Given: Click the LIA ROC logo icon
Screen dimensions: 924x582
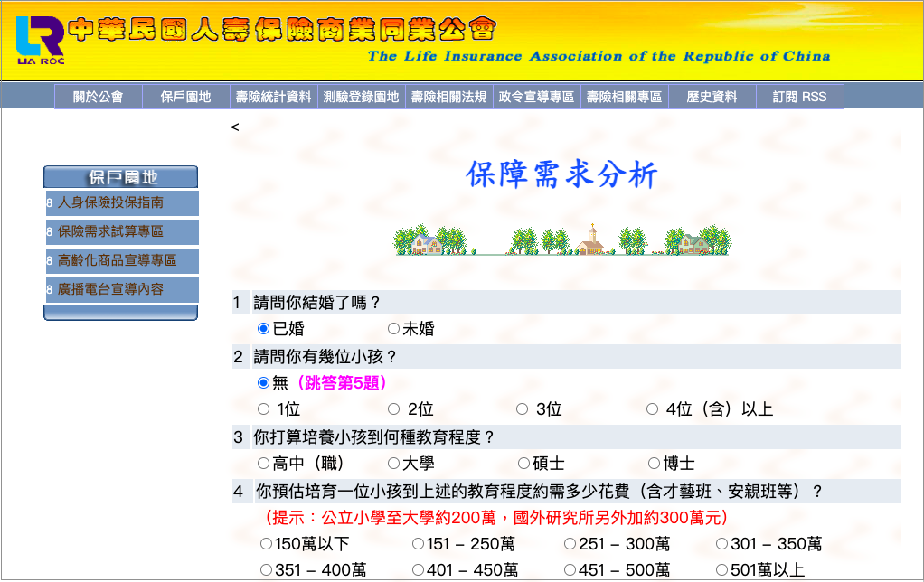Looking at the screenshot, I should tap(40, 40).
